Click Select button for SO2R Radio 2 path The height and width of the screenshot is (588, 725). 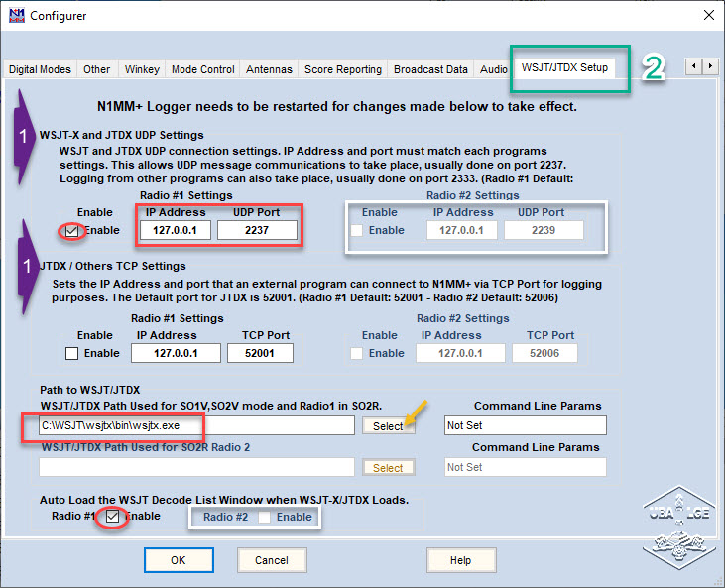pyautogui.click(x=388, y=468)
